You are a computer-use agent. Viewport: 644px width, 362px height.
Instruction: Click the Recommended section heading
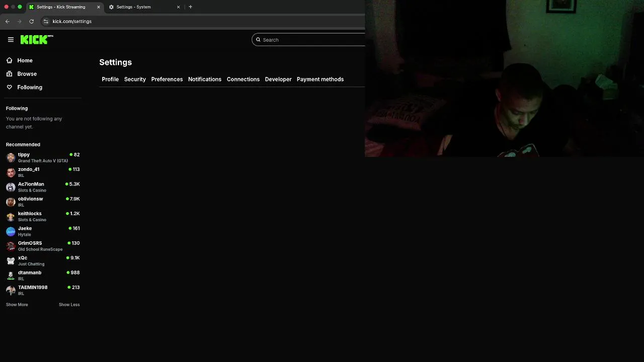[23, 144]
